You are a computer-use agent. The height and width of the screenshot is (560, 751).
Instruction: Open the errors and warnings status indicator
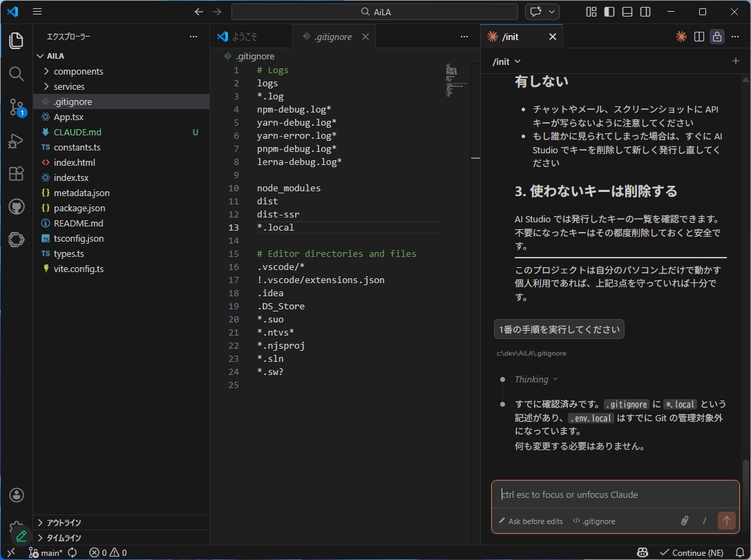click(108, 553)
